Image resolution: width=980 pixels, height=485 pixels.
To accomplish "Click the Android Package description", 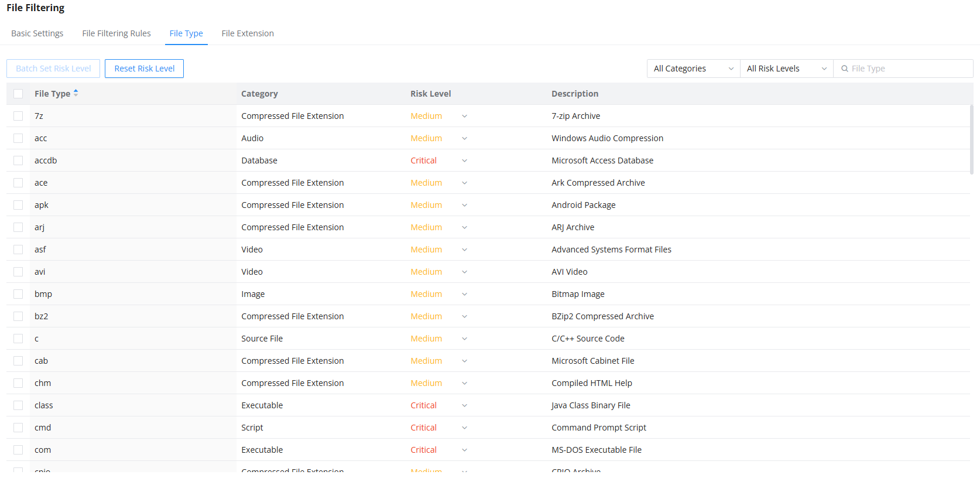I will [x=584, y=205].
